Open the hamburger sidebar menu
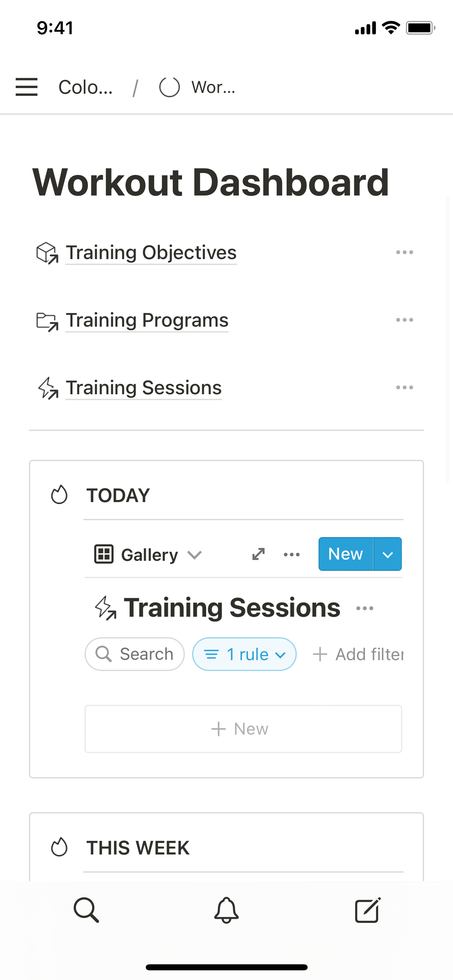Image resolution: width=453 pixels, height=980 pixels. click(x=27, y=87)
